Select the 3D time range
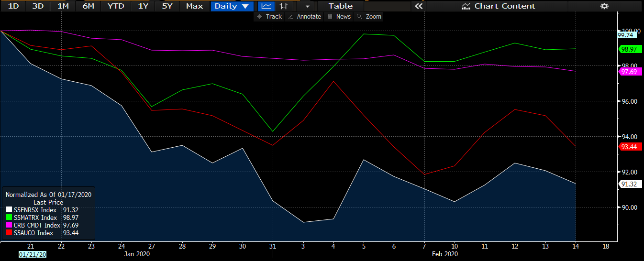This screenshot has width=644, height=261. [38, 6]
